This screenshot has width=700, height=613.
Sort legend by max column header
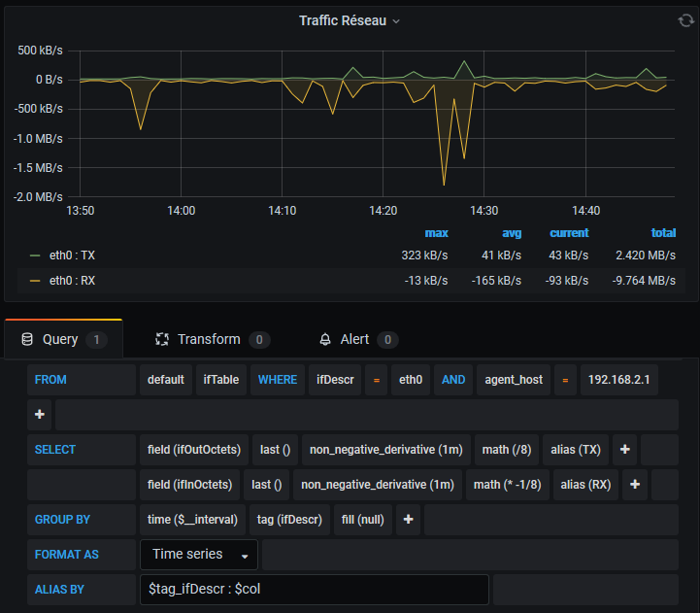pyautogui.click(x=436, y=233)
